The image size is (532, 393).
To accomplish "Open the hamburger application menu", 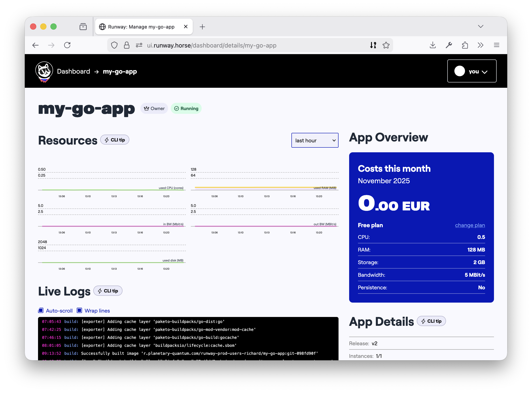I will pyautogui.click(x=496, y=45).
